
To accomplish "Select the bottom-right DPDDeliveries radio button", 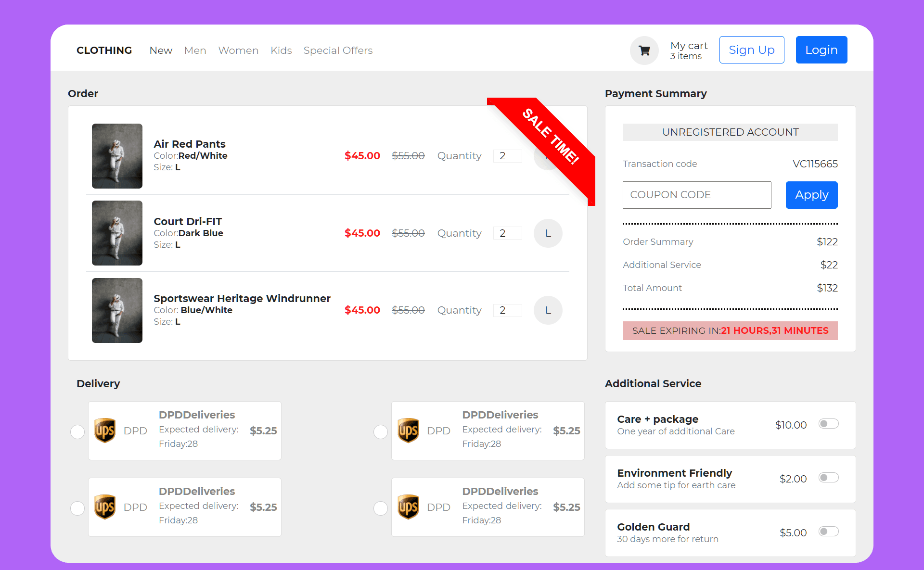I will pyautogui.click(x=381, y=508).
